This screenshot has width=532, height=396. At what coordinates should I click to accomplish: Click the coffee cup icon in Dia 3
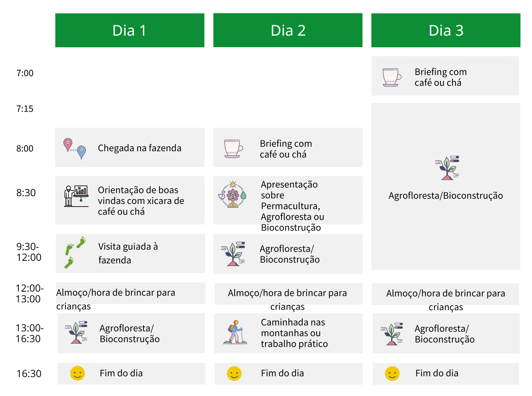(x=392, y=77)
